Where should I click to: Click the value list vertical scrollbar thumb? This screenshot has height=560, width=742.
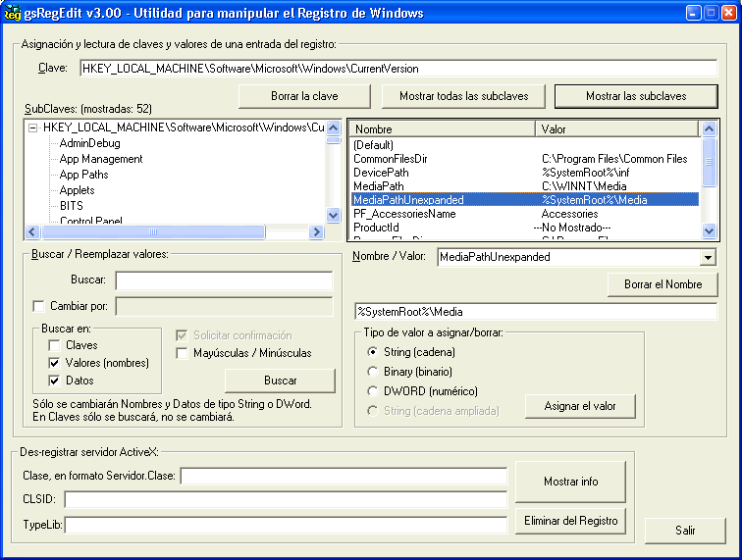tap(709, 162)
